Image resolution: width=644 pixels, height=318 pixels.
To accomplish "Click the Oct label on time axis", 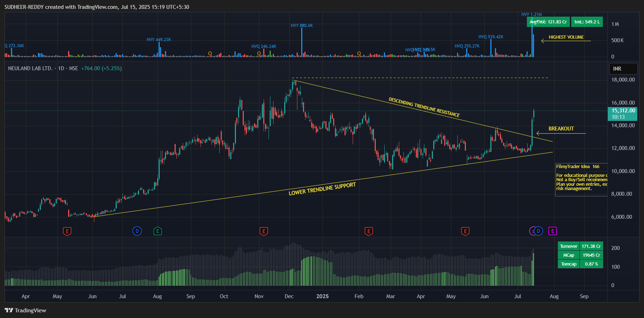I will (224, 296).
